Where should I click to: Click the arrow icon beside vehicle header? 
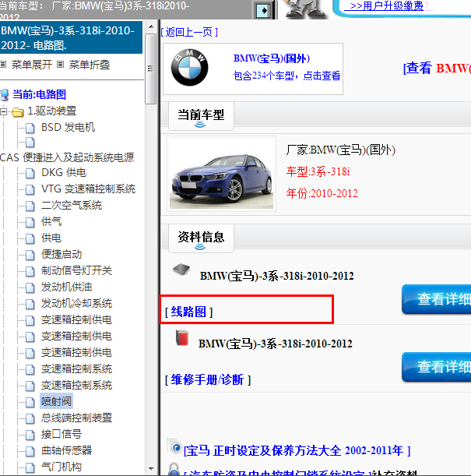tap(262, 11)
